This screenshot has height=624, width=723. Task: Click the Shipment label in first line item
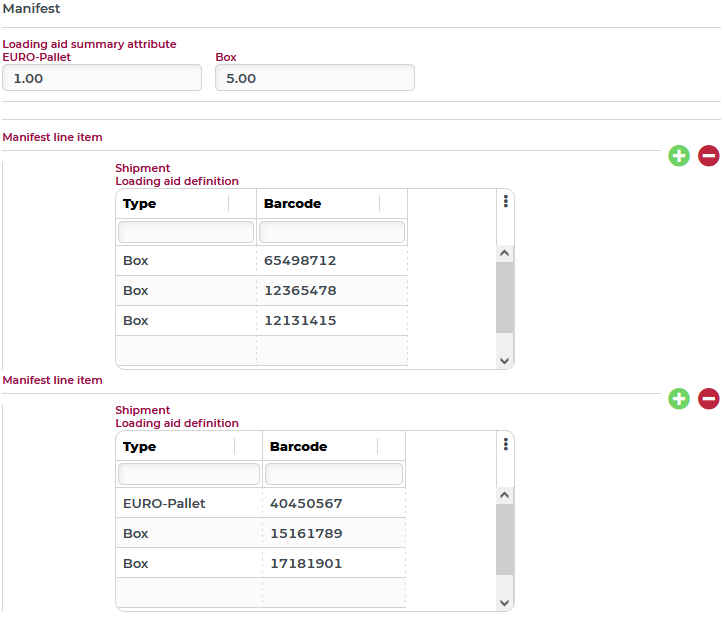tap(142, 168)
